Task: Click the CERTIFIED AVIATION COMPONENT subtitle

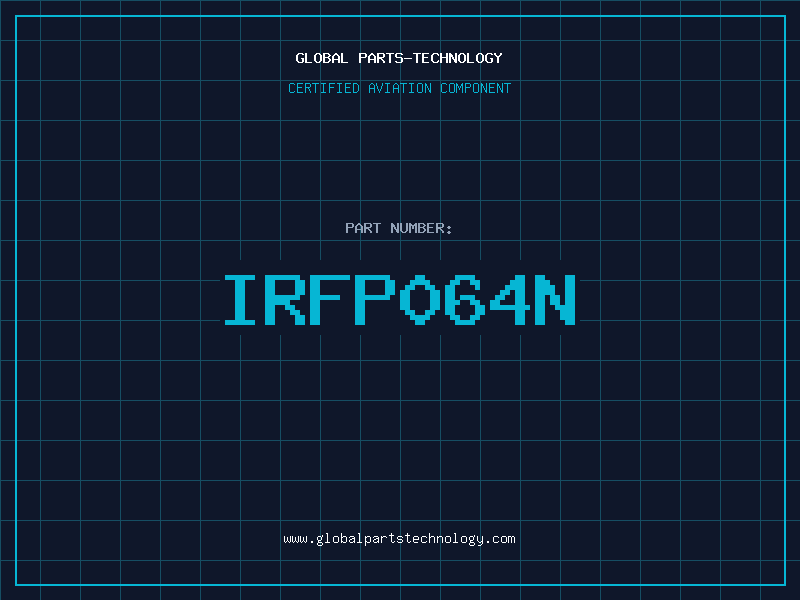Action: pyautogui.click(x=399, y=88)
